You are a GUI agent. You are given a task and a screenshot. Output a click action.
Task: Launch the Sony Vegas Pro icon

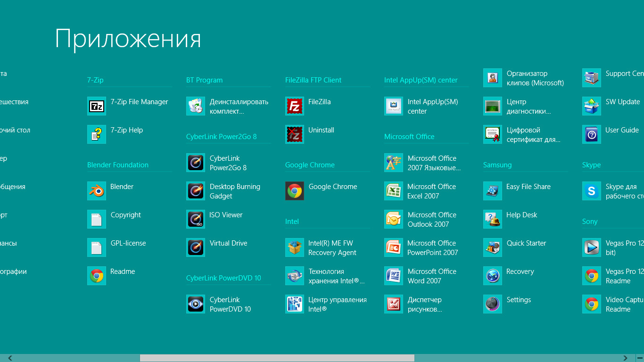pyautogui.click(x=592, y=247)
